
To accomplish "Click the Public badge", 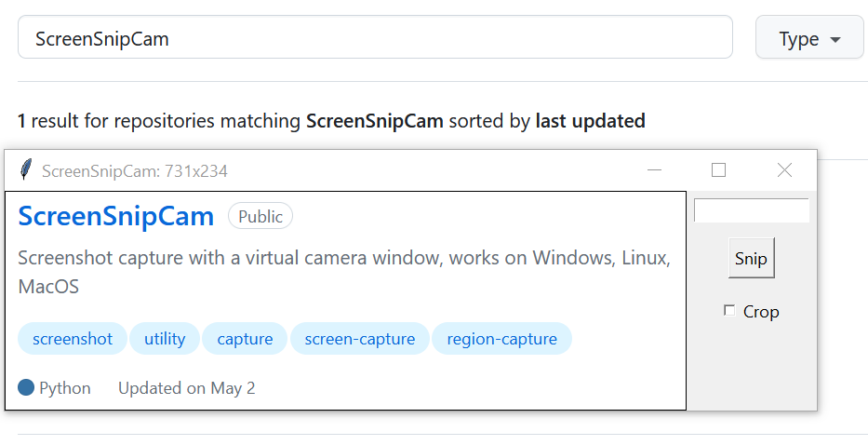I will coord(260,216).
